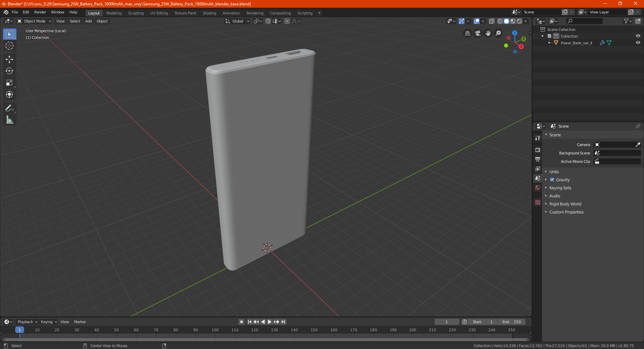This screenshot has height=349, width=644.
Task: Hide Power_Bank_var_4 with eye icon
Action: 638,43
